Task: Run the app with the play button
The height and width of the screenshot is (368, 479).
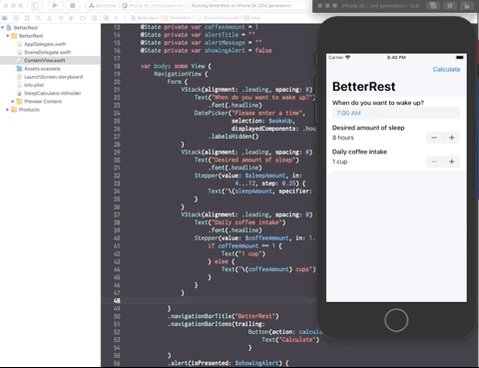Action: pyautogui.click(x=55, y=5)
